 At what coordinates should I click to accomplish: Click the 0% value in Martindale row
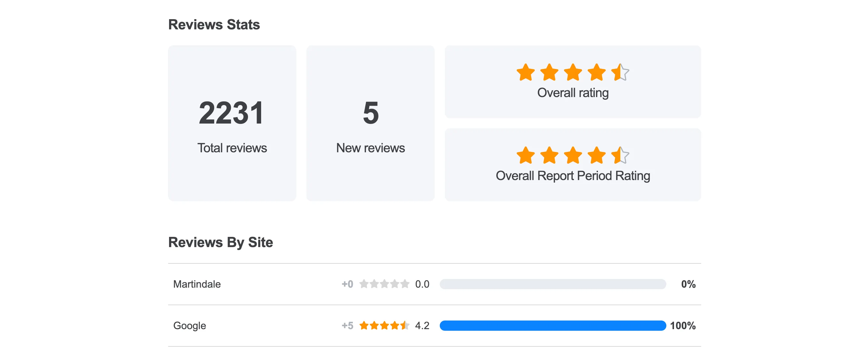click(688, 284)
